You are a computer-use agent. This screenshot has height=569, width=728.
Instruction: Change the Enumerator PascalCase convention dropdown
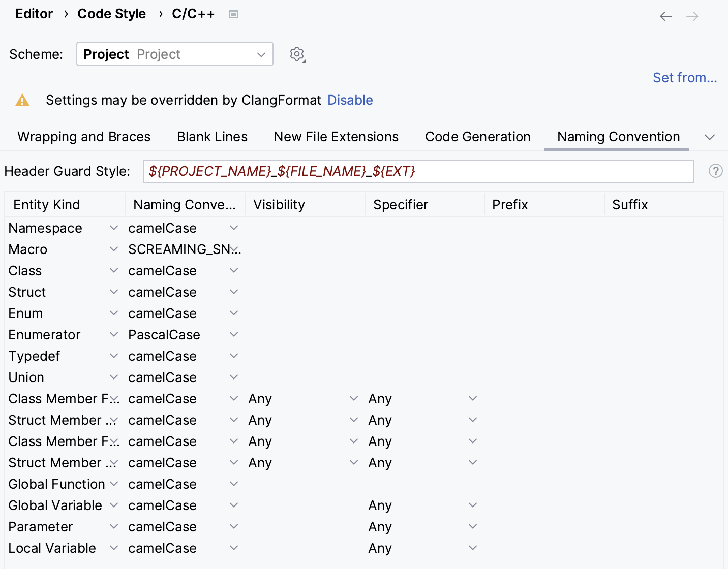[233, 334]
